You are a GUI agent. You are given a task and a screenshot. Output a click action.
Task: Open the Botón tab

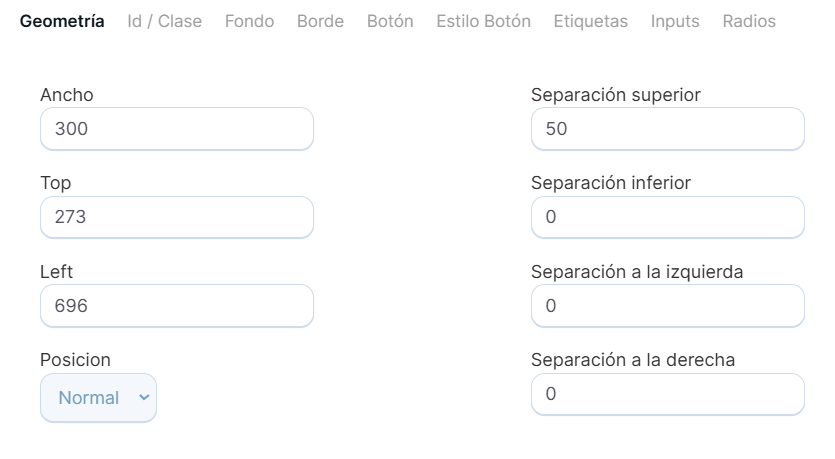click(390, 21)
